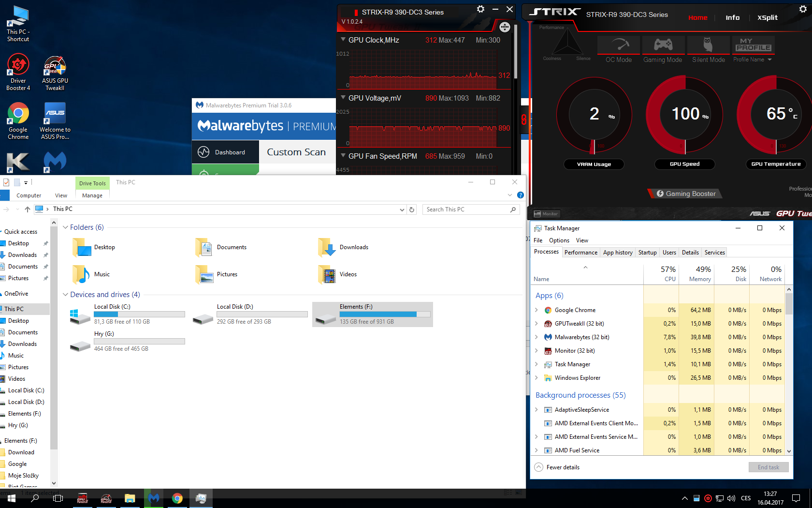Open Custom Scan in Malwarebytes

click(x=296, y=152)
